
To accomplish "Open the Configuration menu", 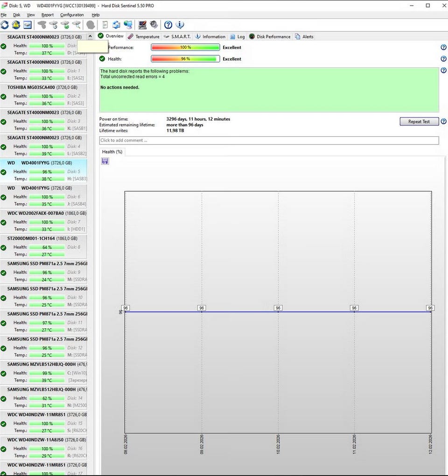I will pyautogui.click(x=72, y=15).
